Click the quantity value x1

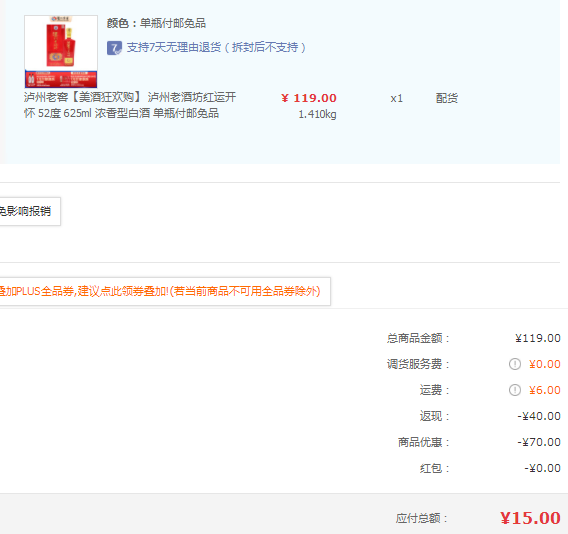point(397,99)
